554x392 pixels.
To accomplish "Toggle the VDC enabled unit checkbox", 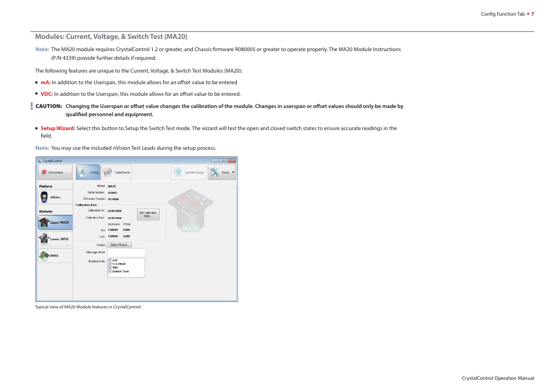I will [110, 268].
